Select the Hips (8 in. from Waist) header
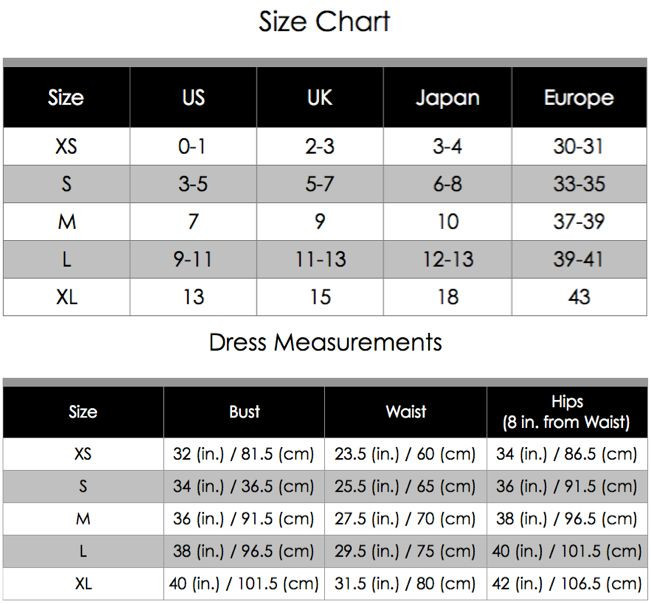651x604 pixels. [567, 412]
